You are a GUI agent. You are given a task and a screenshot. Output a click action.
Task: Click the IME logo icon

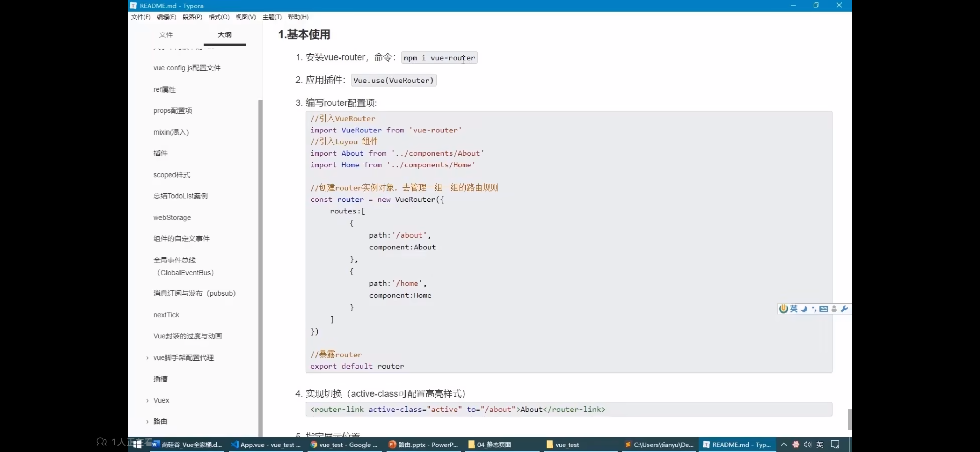pos(783,309)
